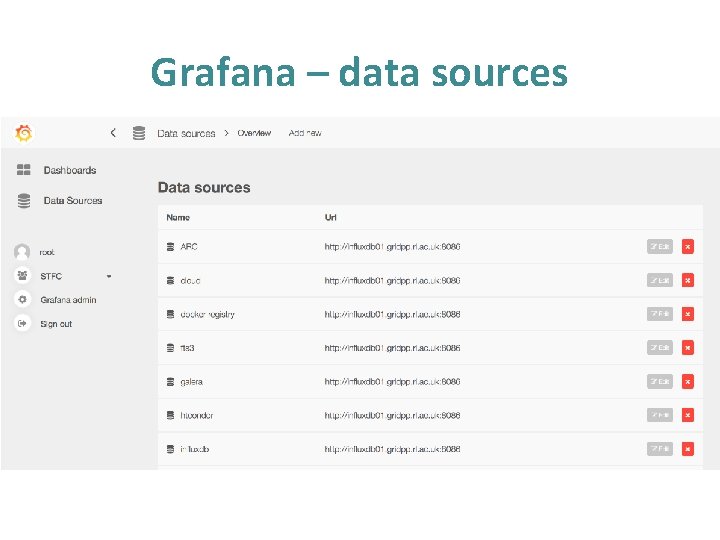Switch to the Overview tab
The height and width of the screenshot is (540, 720).
(254, 133)
